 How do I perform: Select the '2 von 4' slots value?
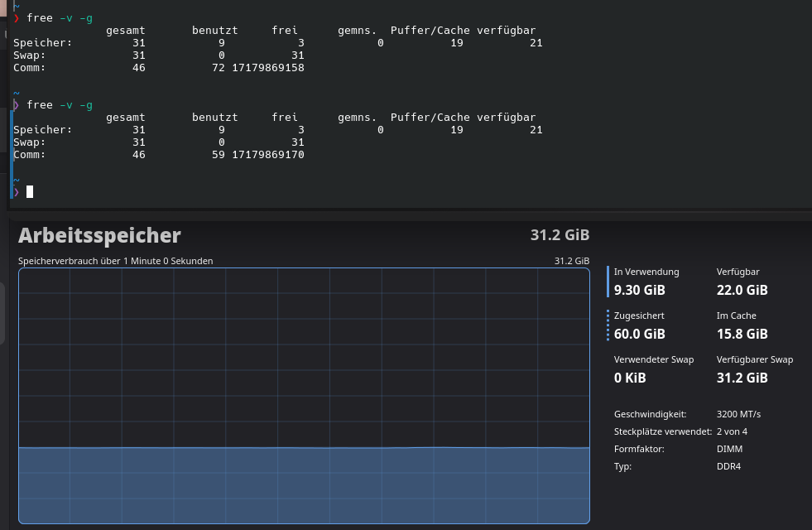(732, 431)
